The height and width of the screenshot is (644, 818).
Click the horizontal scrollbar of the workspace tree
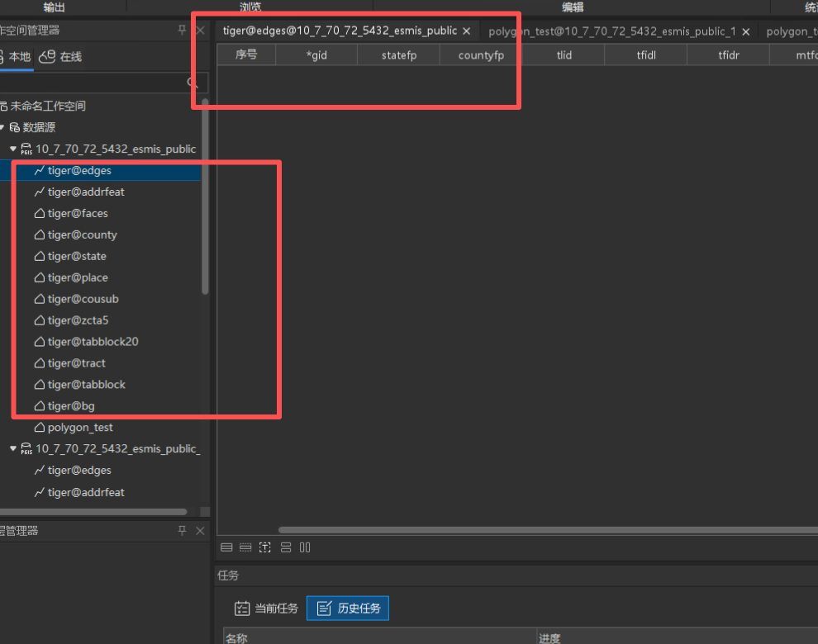[93, 512]
